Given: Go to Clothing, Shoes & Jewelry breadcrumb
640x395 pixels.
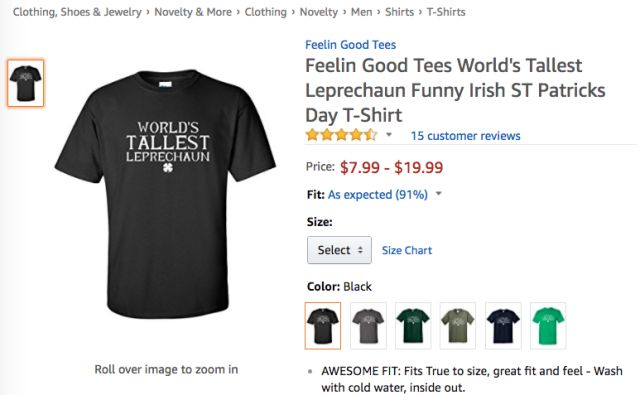Looking at the screenshot, I should click(x=77, y=12).
